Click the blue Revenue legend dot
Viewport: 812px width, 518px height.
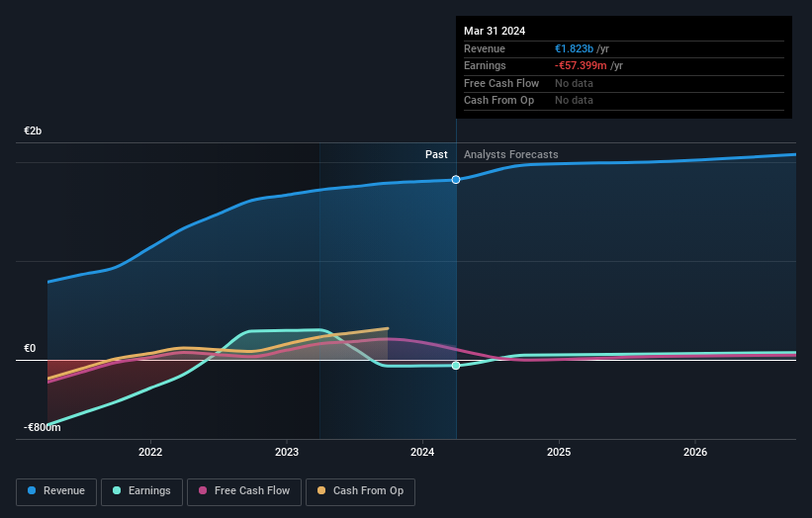(32, 490)
